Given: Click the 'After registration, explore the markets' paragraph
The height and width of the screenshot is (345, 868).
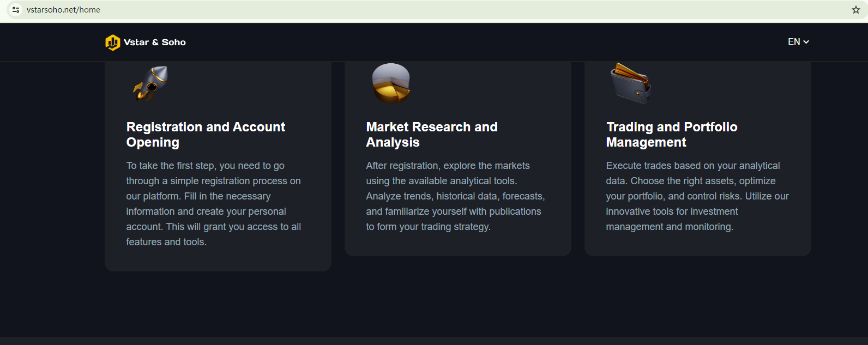Looking at the screenshot, I should [x=455, y=196].
